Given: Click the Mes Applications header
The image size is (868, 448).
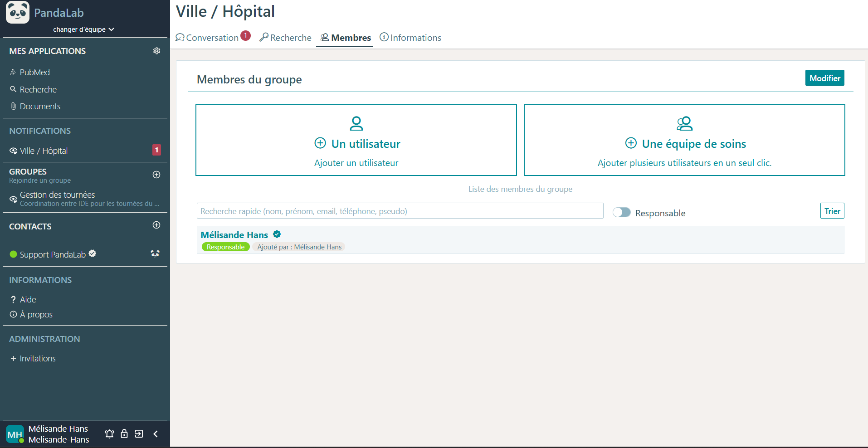Looking at the screenshot, I should click(48, 51).
